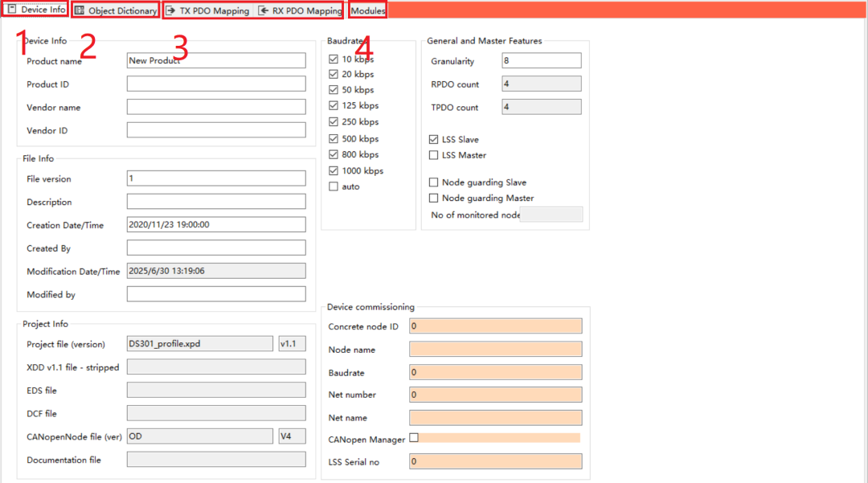Switch to the Modules tab
This screenshot has height=483, width=868.
click(367, 11)
